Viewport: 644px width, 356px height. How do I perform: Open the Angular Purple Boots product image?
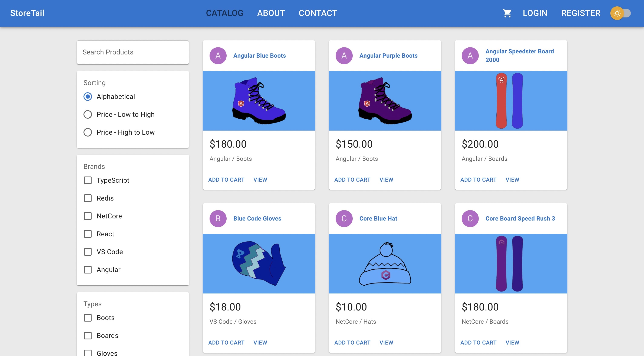click(385, 101)
